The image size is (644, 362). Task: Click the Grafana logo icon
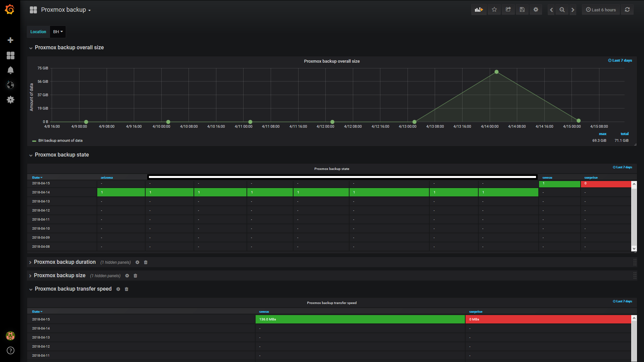click(10, 10)
